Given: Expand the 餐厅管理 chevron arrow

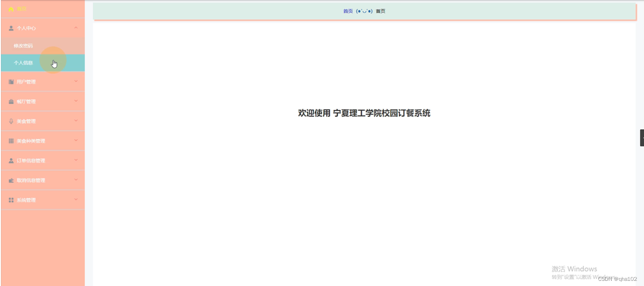Looking at the screenshot, I should tap(76, 101).
